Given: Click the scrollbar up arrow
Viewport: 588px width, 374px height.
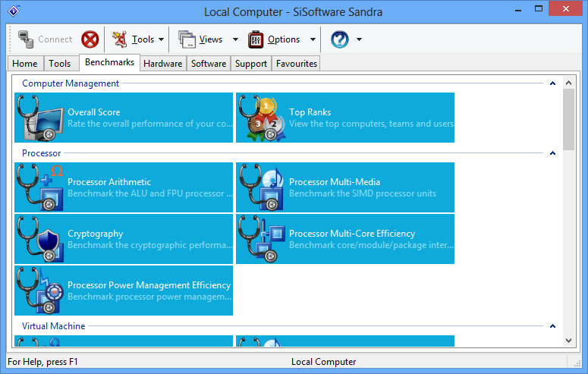Looking at the screenshot, I should pos(568,83).
